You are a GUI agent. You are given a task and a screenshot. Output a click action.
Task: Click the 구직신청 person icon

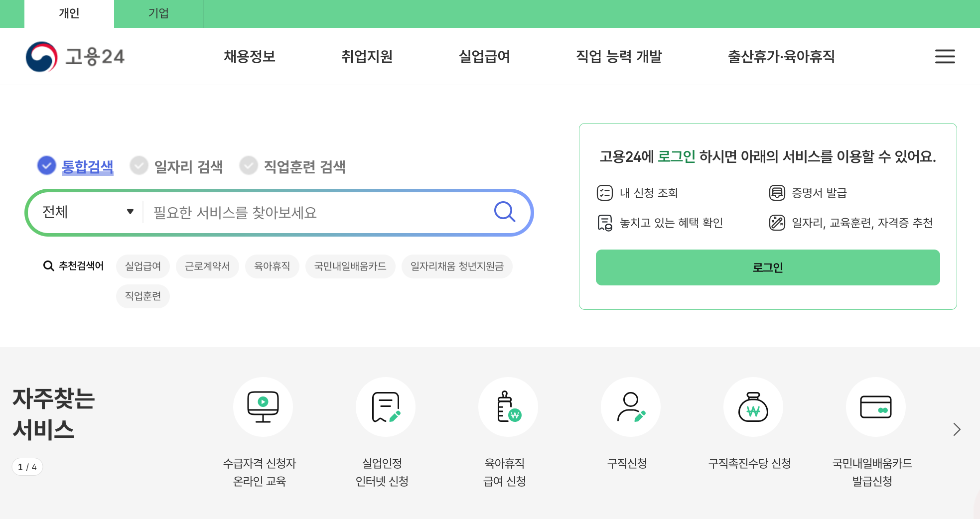point(630,407)
